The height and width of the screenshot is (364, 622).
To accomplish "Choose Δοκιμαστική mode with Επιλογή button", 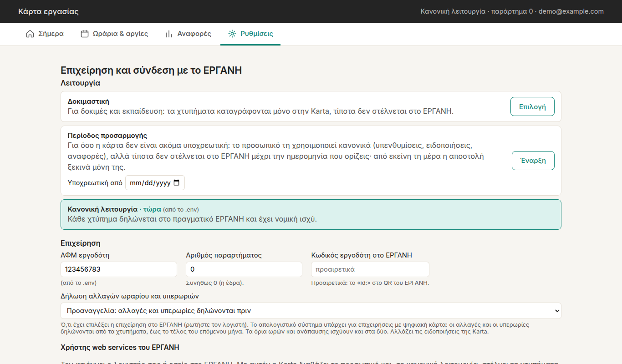I will (x=532, y=107).
